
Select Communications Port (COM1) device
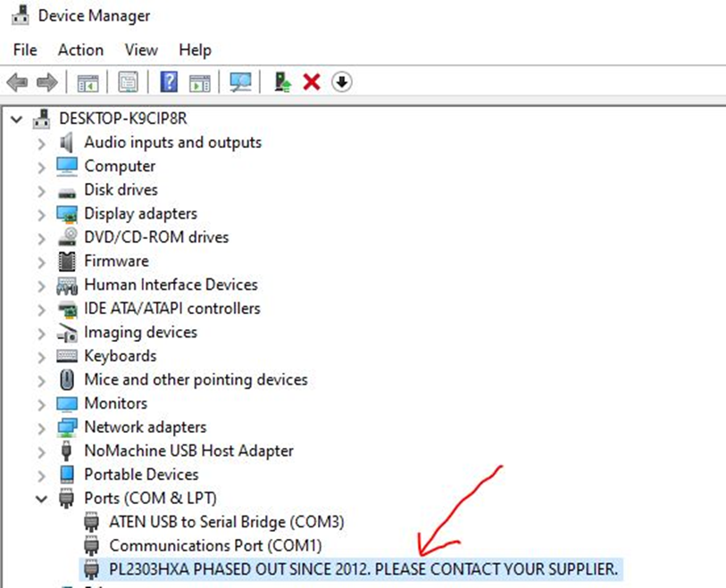pyautogui.click(x=215, y=545)
